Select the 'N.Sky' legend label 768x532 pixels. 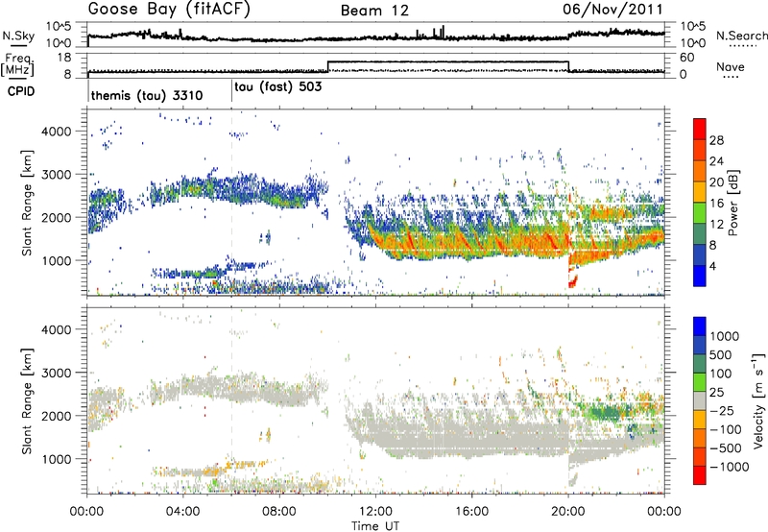click(x=18, y=36)
